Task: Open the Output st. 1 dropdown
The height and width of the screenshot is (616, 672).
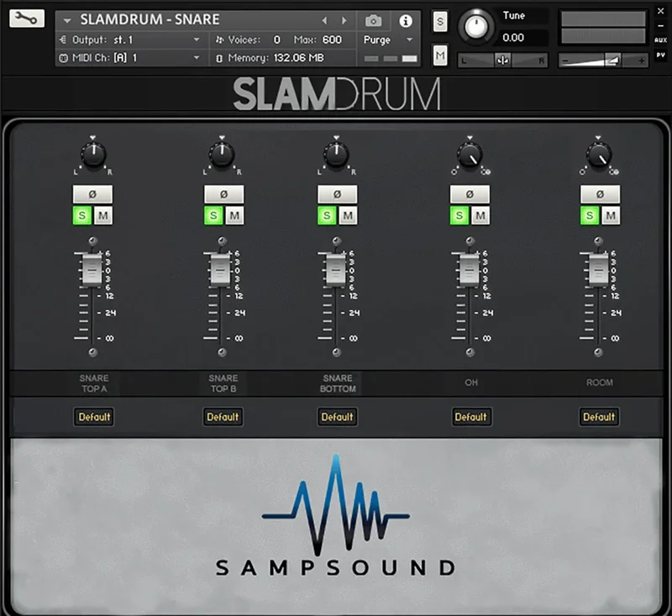Action: pos(130,39)
